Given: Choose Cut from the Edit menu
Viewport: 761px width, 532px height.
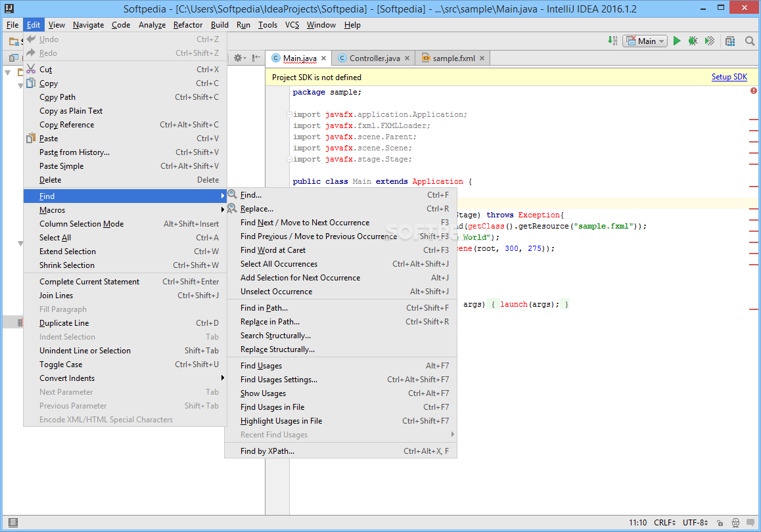Looking at the screenshot, I should point(126,70).
